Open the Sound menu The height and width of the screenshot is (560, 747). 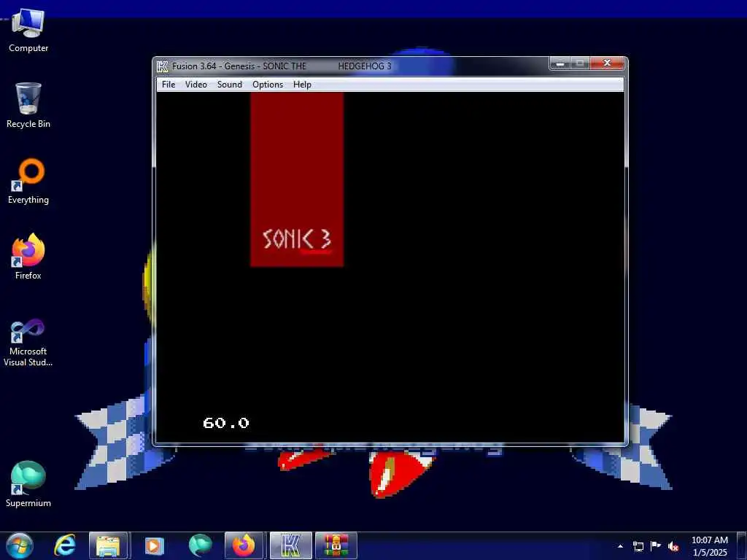[x=230, y=85]
